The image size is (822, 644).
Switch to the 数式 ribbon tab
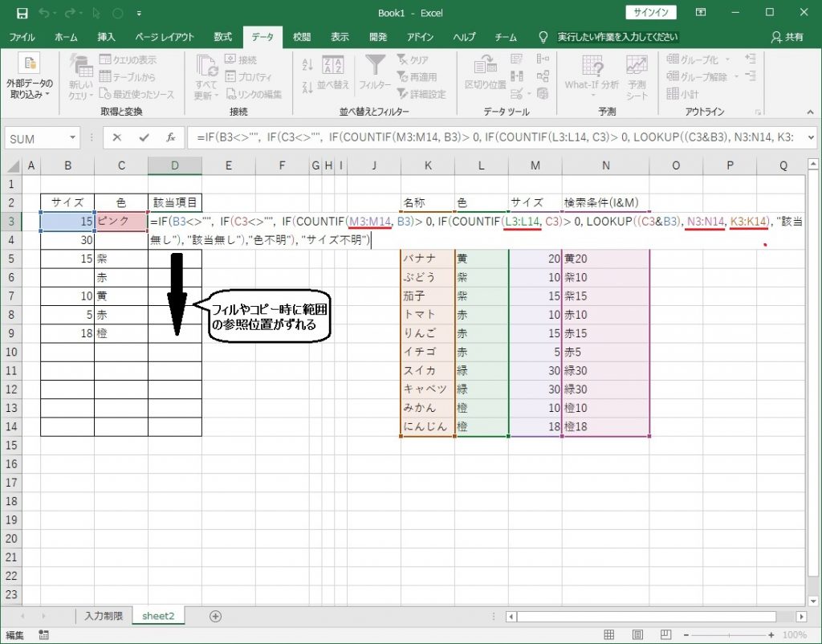pyautogui.click(x=223, y=37)
